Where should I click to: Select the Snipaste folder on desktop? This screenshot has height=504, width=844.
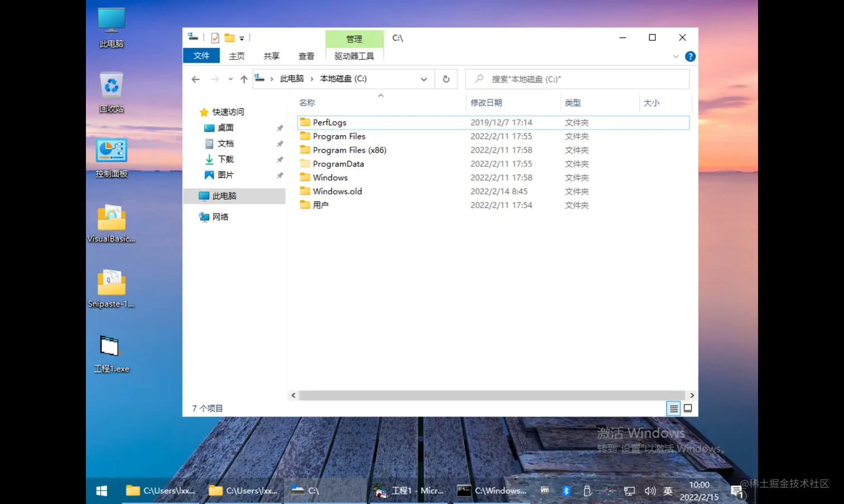click(x=111, y=288)
